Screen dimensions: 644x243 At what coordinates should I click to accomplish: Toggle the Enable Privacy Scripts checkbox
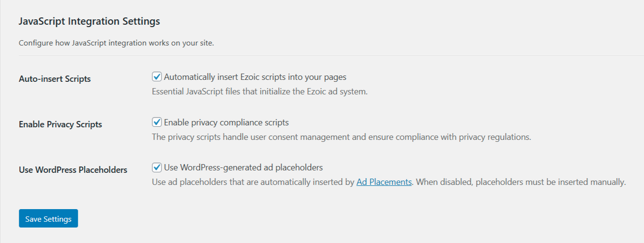pos(157,122)
